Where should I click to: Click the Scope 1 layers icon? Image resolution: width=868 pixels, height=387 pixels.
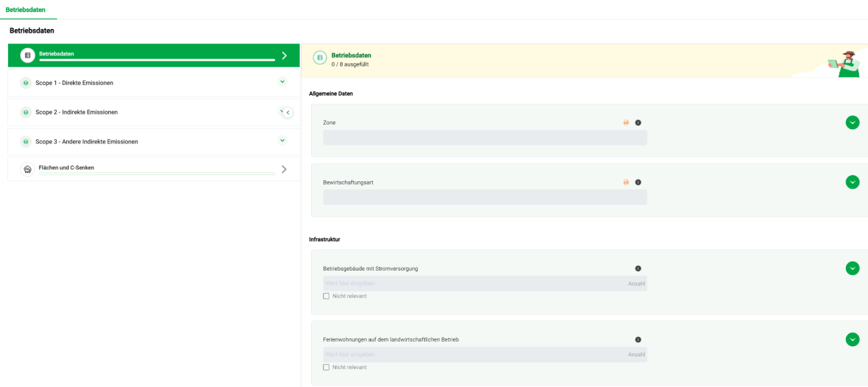coord(25,83)
